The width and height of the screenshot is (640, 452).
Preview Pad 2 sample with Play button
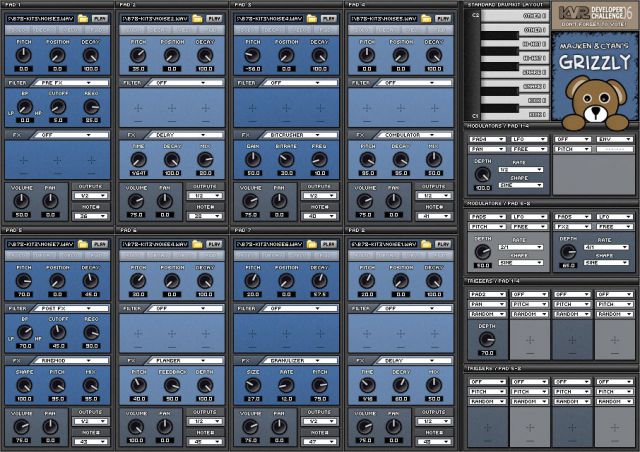[214, 18]
